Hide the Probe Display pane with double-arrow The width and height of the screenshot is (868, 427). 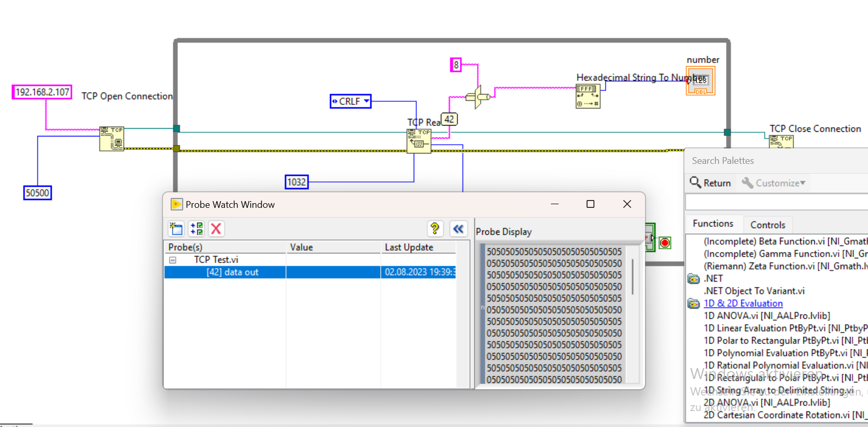pyautogui.click(x=458, y=228)
